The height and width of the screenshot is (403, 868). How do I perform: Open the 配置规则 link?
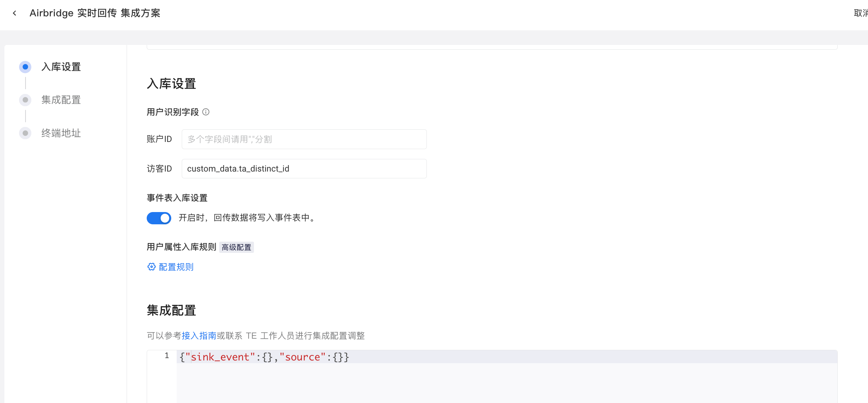point(176,267)
